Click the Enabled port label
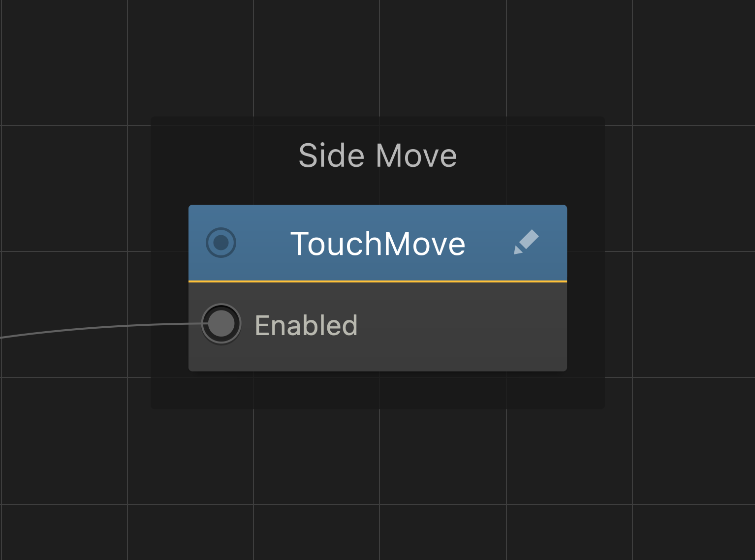The image size is (755, 560). [x=306, y=325]
